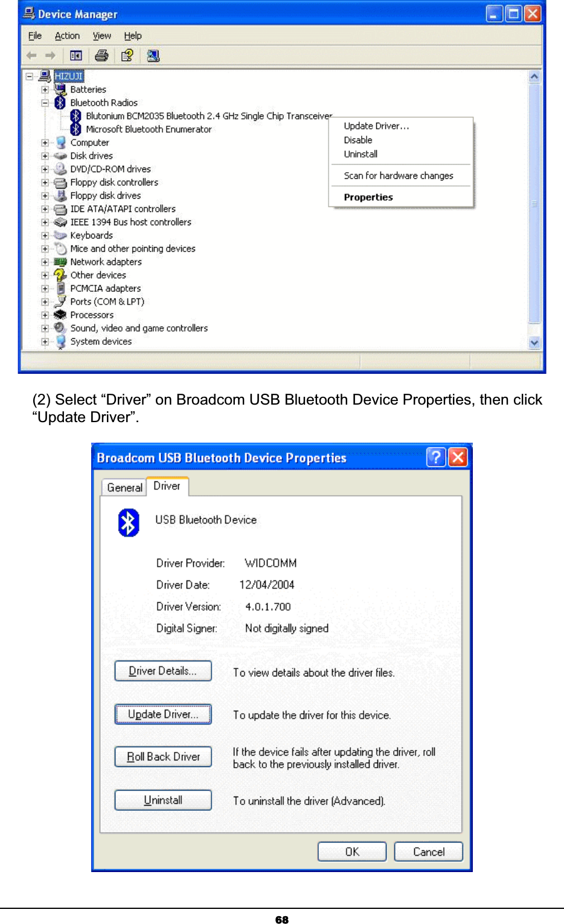Switch to the General tab

(124, 487)
